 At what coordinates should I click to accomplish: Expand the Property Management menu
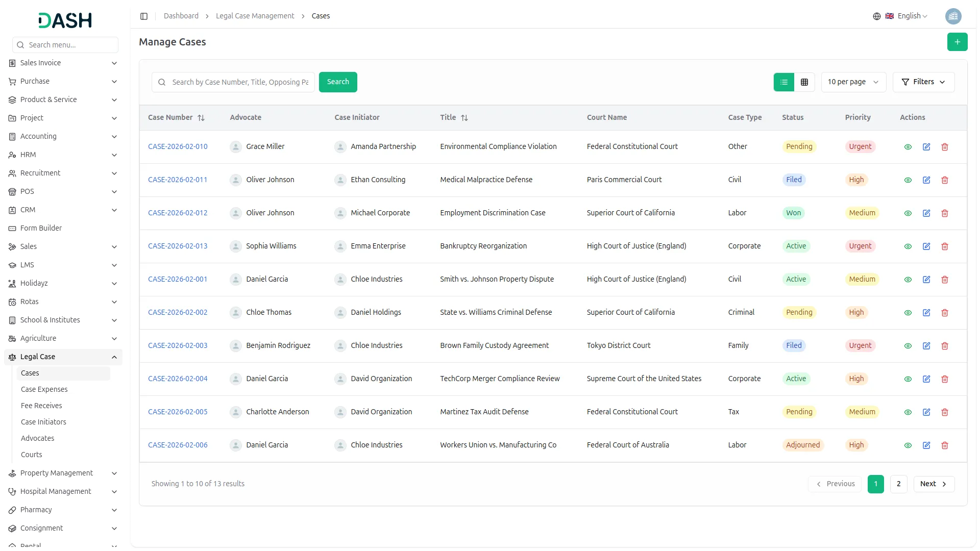(x=63, y=473)
